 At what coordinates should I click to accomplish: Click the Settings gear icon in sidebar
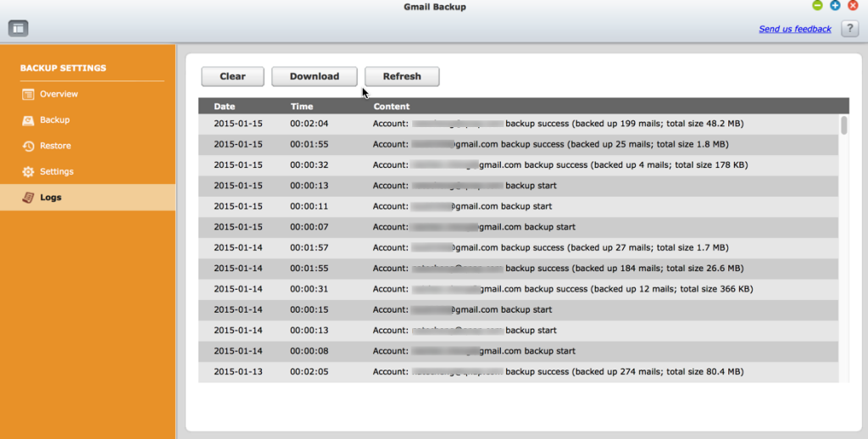pos(28,172)
